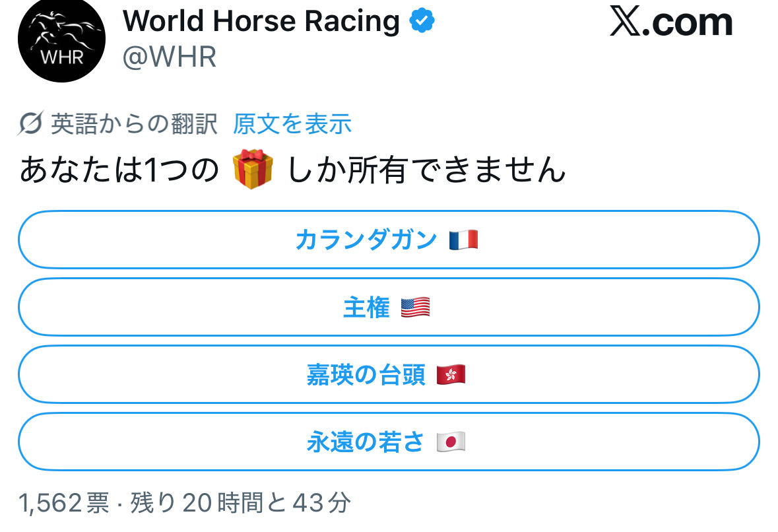Open the WHR profile avatar
Viewport: 778px width, 532px height.
pyautogui.click(x=61, y=43)
